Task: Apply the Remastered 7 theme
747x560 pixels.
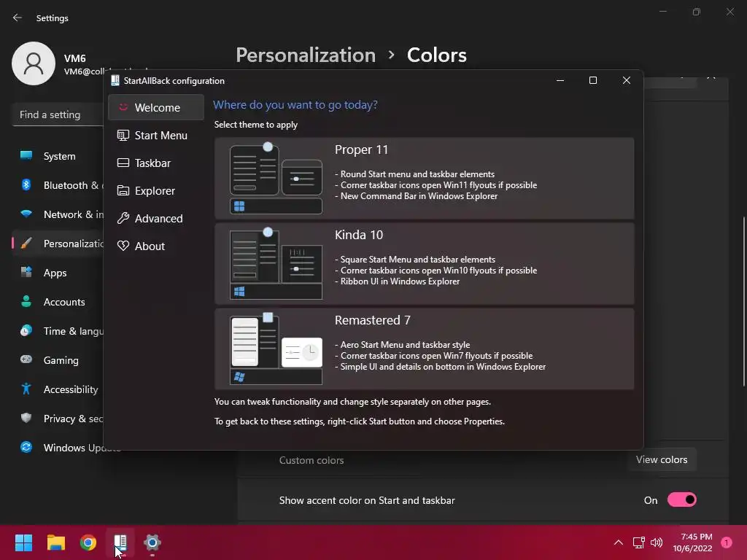Action: [424, 349]
